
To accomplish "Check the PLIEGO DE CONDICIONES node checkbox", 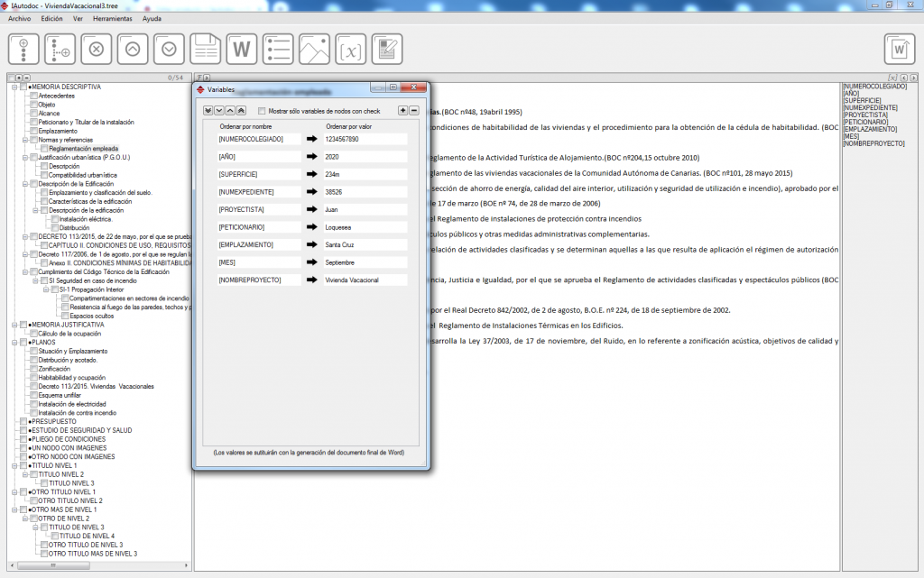I will (23, 439).
